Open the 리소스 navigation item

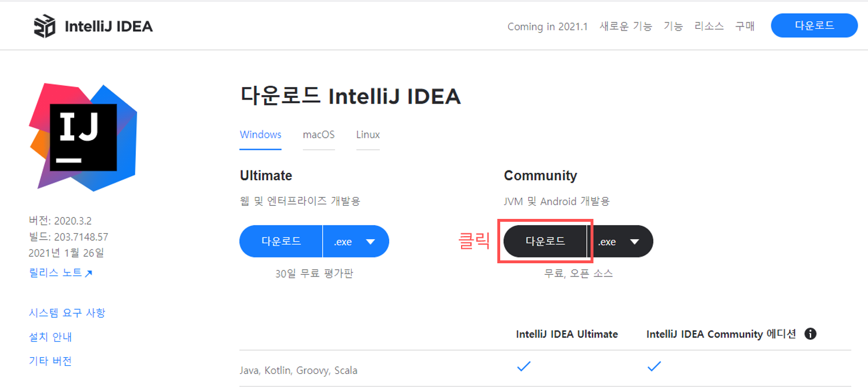tap(709, 26)
